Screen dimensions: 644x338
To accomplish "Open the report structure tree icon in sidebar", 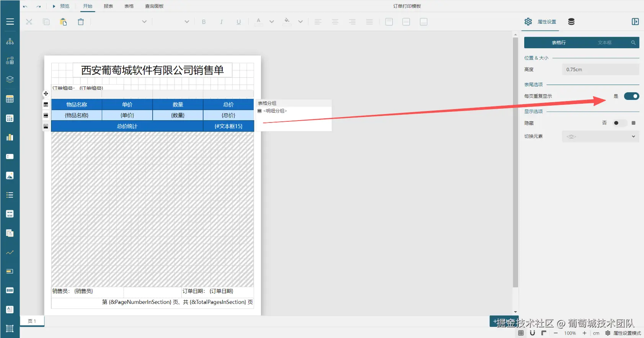I will (x=10, y=41).
